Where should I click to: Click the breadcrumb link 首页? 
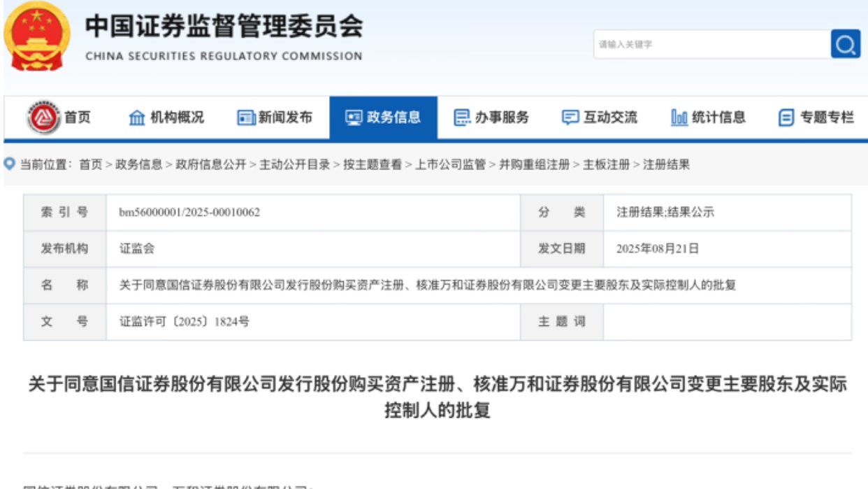(x=90, y=164)
